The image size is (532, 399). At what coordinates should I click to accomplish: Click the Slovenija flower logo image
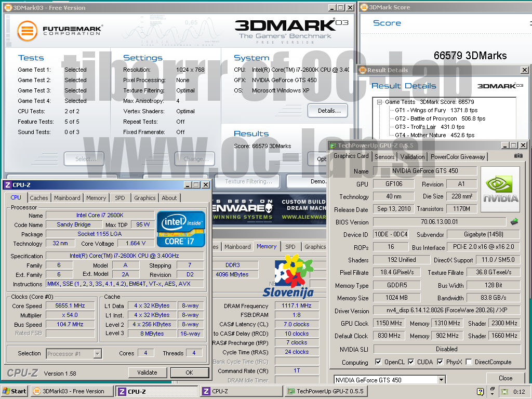288,276
